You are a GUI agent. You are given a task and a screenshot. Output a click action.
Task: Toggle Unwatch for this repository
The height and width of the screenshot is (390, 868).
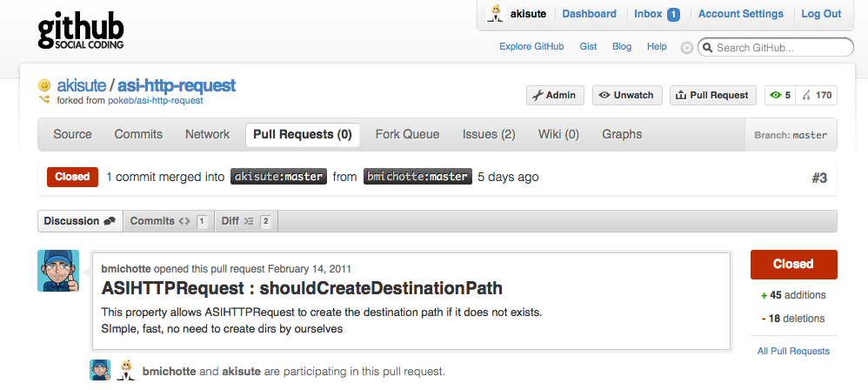click(x=627, y=95)
